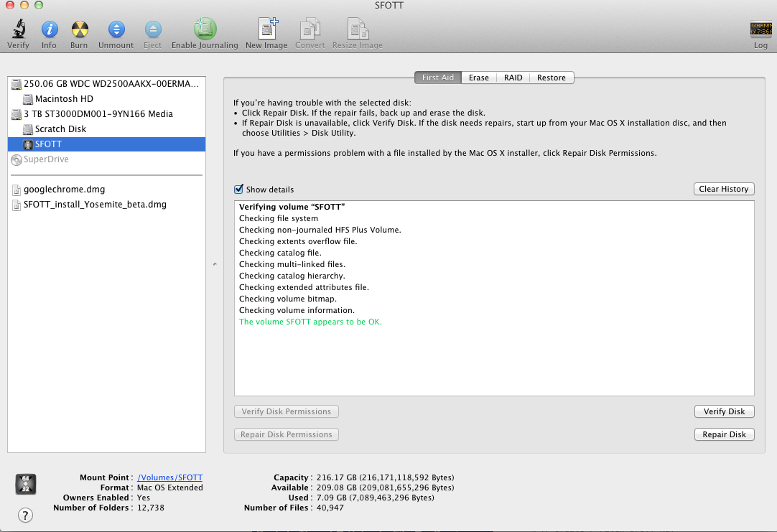Click the 3 TB ST3000DM001 drive icon
This screenshot has height=532, width=777.
[x=17, y=114]
